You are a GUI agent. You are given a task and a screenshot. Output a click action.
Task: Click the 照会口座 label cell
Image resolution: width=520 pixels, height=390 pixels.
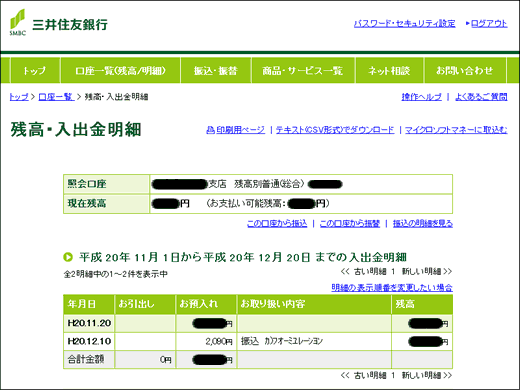click(x=106, y=184)
